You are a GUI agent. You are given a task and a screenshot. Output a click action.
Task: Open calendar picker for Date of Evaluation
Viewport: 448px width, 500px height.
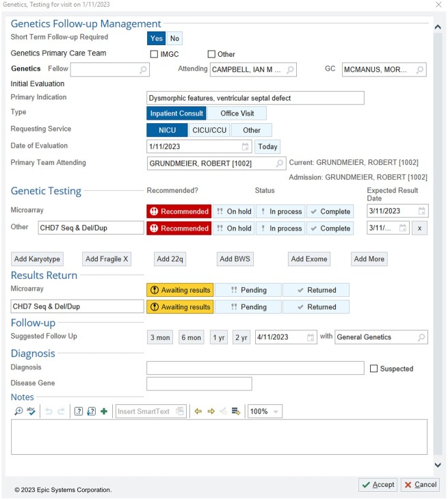pyautogui.click(x=246, y=146)
